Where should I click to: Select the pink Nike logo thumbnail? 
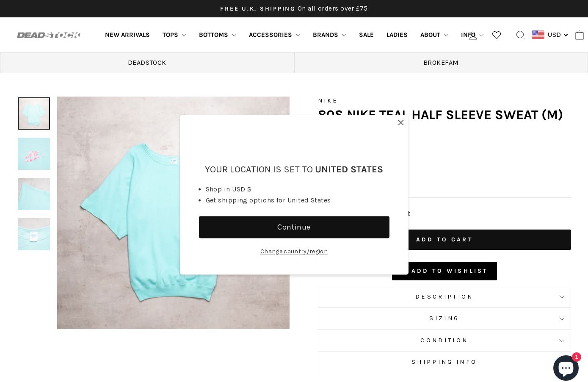[x=34, y=154]
